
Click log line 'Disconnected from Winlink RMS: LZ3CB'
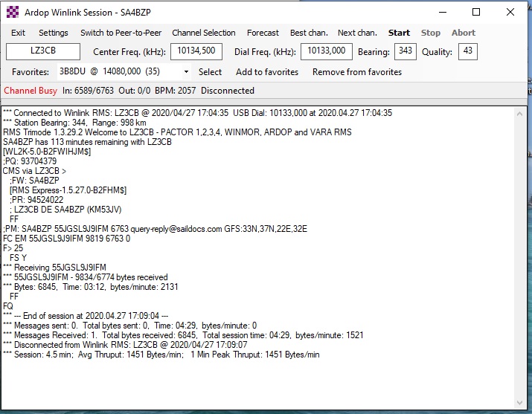[x=125, y=345]
